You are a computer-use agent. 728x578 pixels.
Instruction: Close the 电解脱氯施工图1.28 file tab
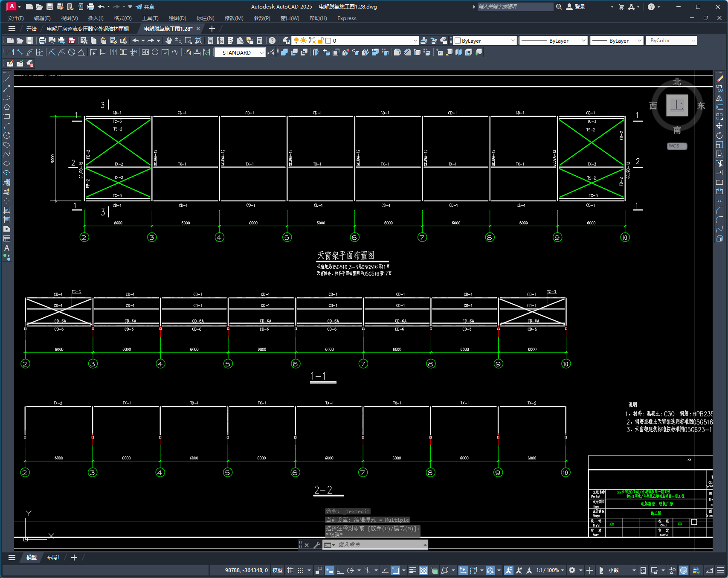point(198,29)
